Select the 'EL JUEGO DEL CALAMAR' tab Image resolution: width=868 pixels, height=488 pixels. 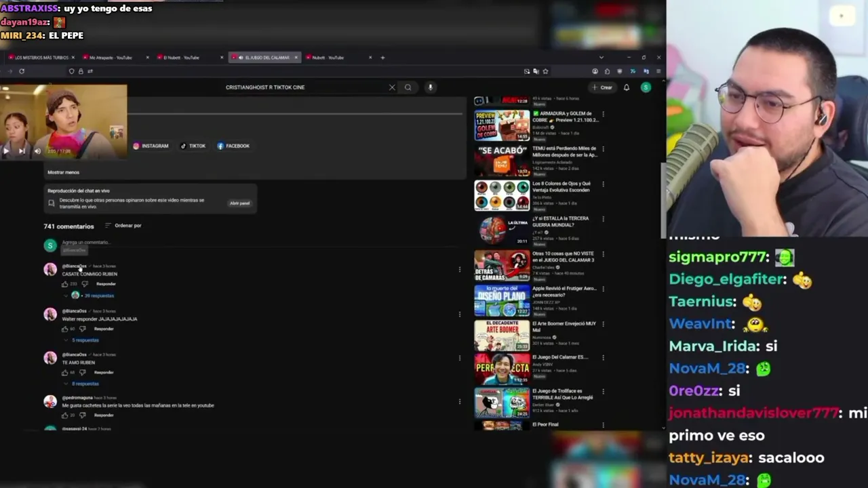point(264,58)
